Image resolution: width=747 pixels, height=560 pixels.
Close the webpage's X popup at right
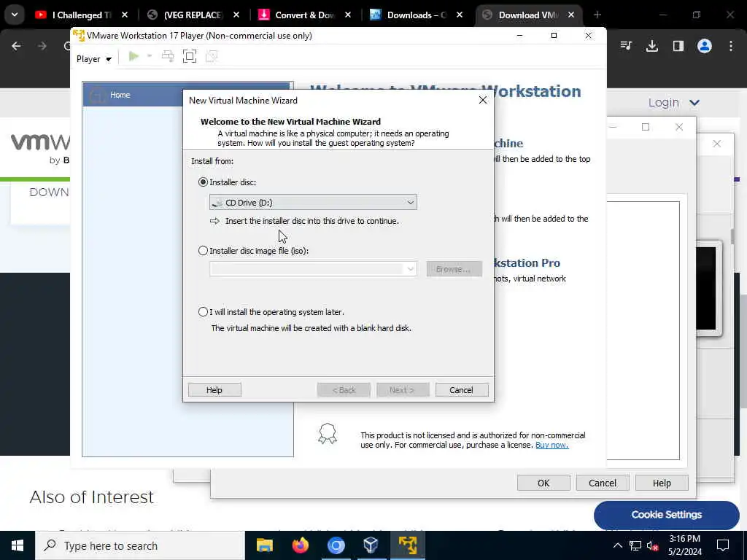click(716, 144)
